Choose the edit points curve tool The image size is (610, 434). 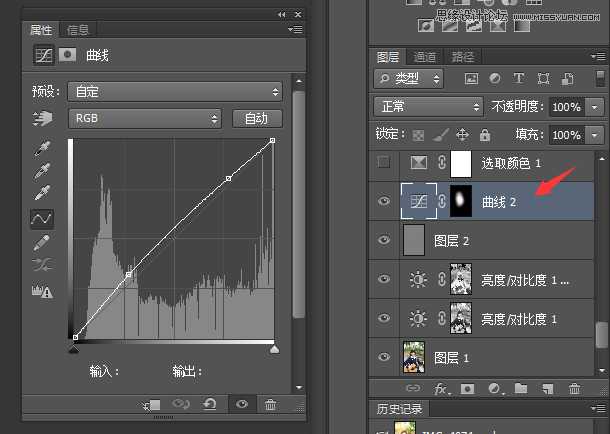(41, 218)
